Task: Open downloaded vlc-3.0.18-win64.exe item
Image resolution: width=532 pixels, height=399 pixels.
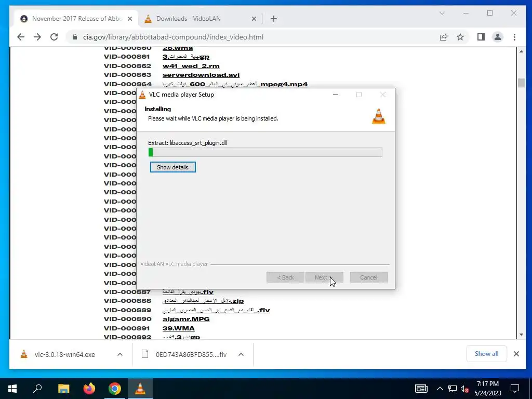Action: (x=64, y=354)
